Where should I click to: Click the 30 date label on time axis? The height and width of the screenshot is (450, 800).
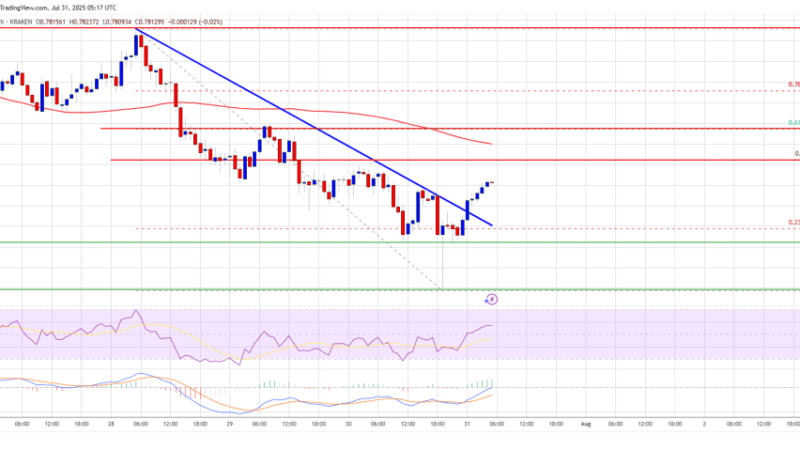348,424
